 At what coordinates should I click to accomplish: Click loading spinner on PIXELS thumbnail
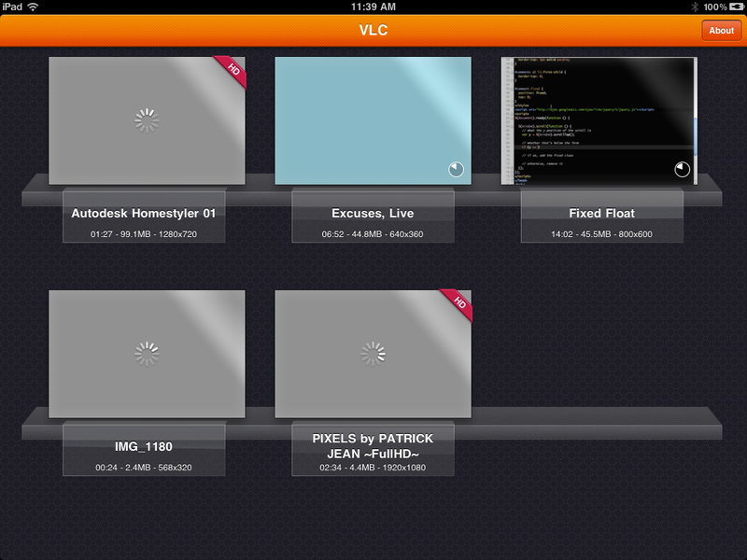click(373, 354)
